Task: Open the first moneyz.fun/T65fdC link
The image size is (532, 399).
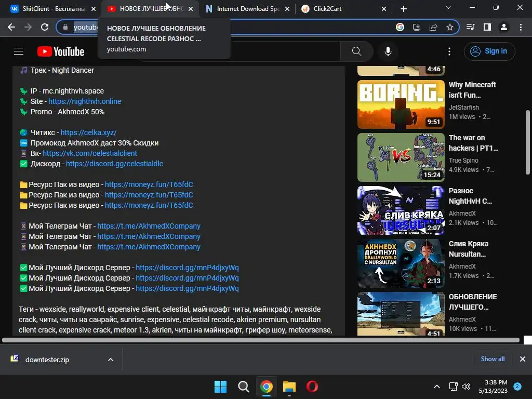Action: [x=149, y=184]
